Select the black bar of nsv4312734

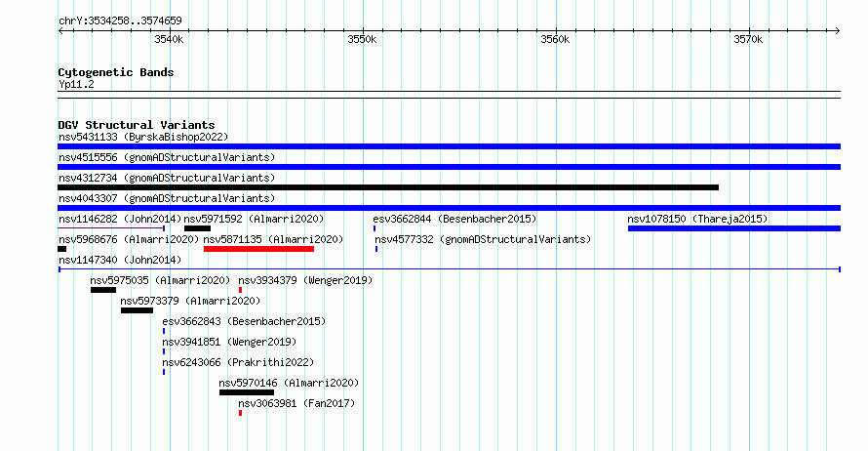point(388,187)
